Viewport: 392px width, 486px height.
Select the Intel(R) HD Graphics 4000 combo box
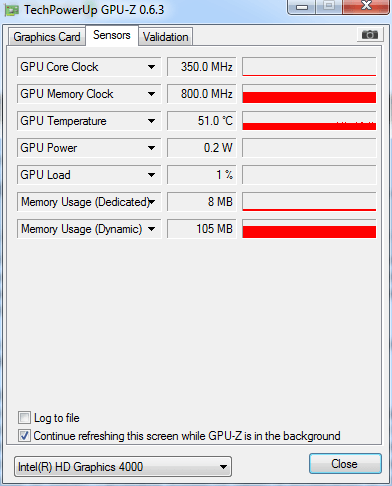click(x=123, y=467)
